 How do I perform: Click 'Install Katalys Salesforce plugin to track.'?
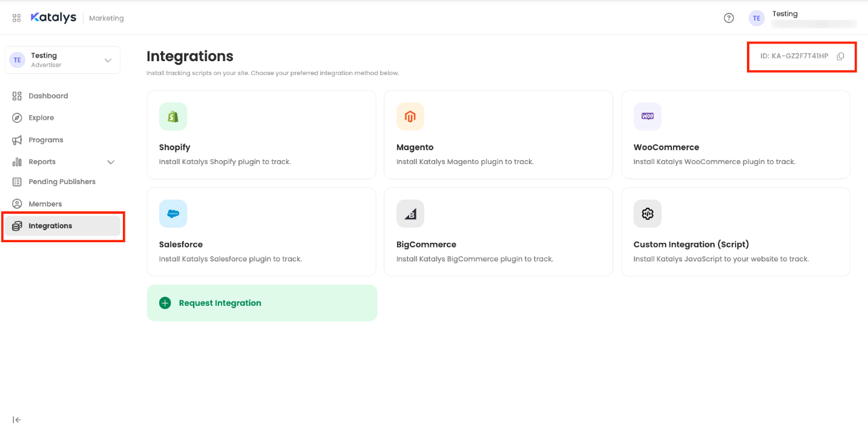pos(231,259)
